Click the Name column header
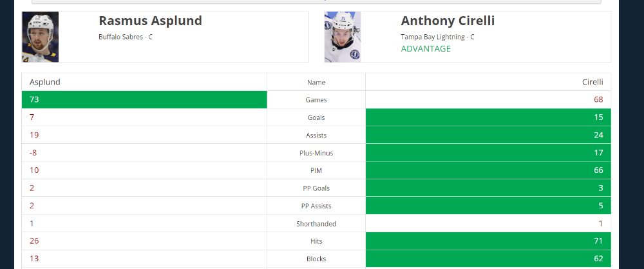 coord(316,83)
